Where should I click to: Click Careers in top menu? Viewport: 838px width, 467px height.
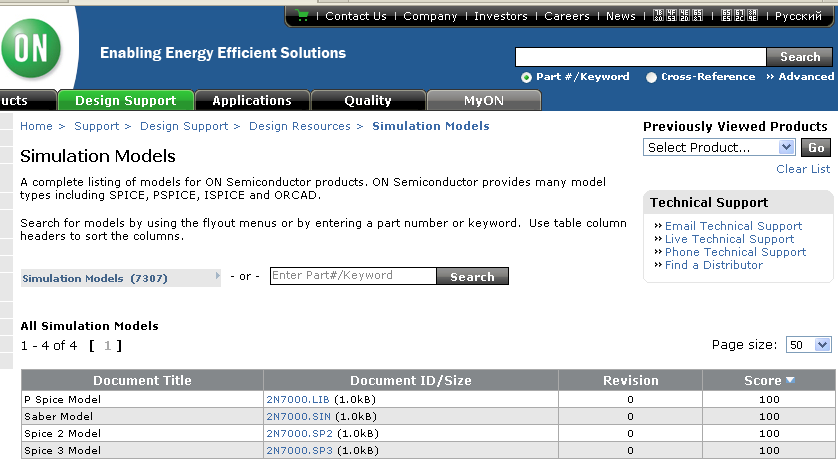(567, 16)
